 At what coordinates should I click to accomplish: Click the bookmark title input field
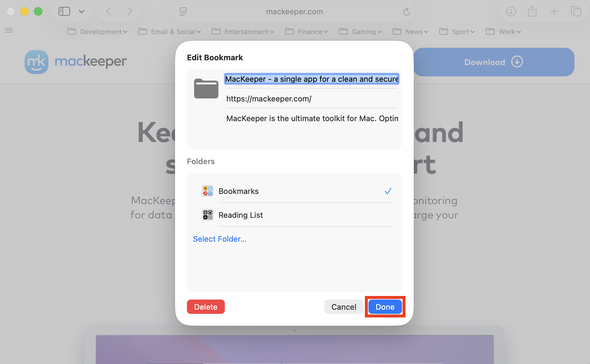pyautogui.click(x=311, y=79)
